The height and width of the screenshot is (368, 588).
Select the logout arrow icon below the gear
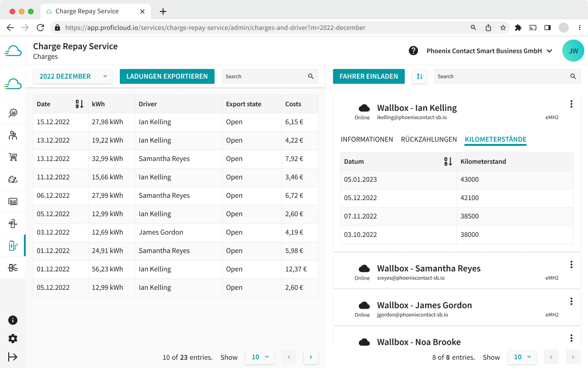click(x=13, y=357)
